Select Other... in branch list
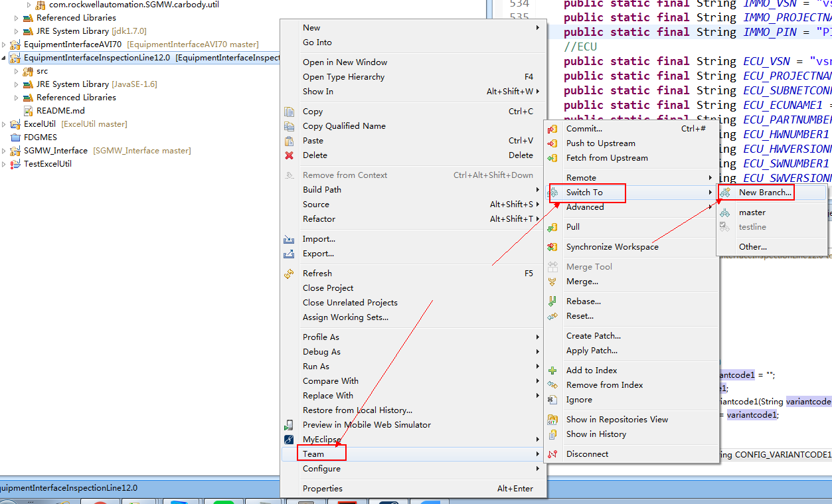The width and height of the screenshot is (832, 504). (x=752, y=247)
